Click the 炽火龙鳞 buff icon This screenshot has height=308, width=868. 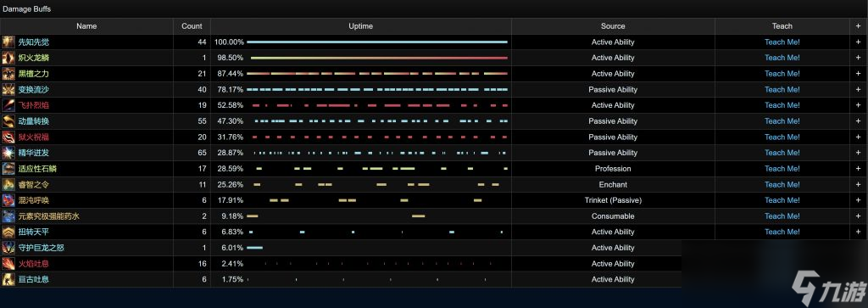(x=8, y=58)
